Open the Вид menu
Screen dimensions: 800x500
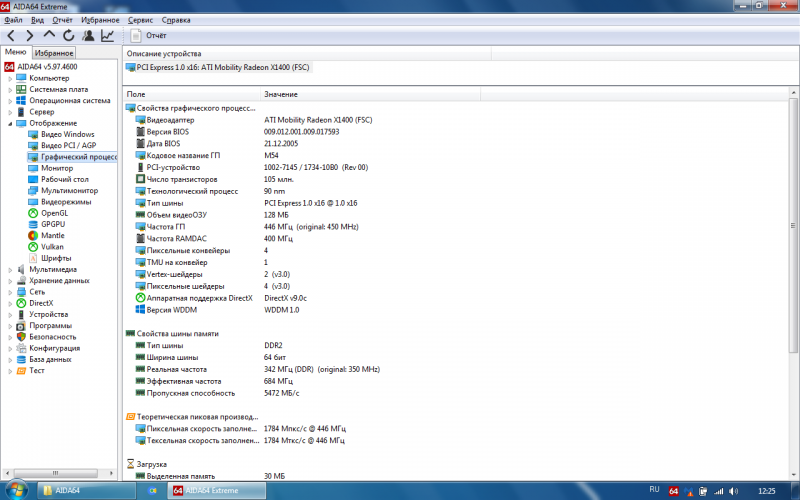click(x=37, y=20)
